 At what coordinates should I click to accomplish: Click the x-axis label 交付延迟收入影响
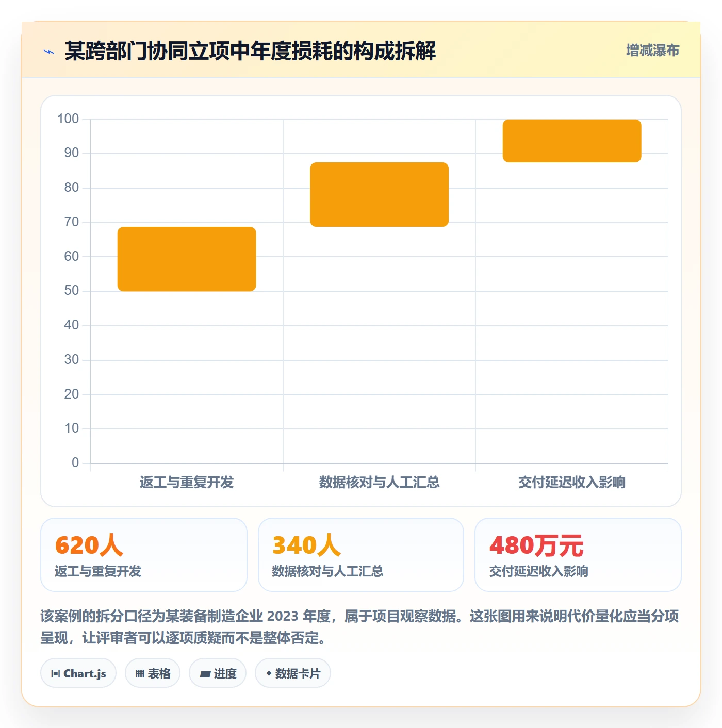(x=572, y=482)
